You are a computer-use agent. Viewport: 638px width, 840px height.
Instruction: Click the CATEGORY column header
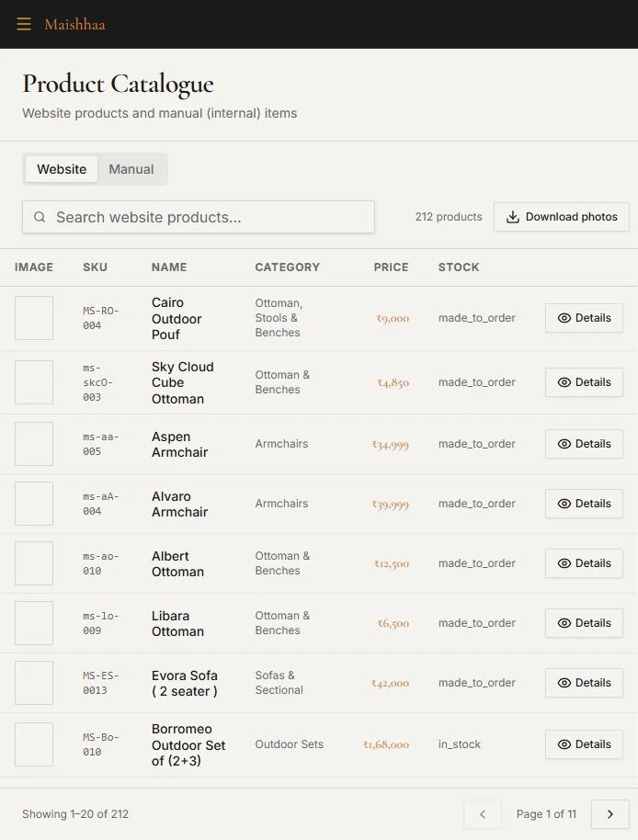[287, 267]
